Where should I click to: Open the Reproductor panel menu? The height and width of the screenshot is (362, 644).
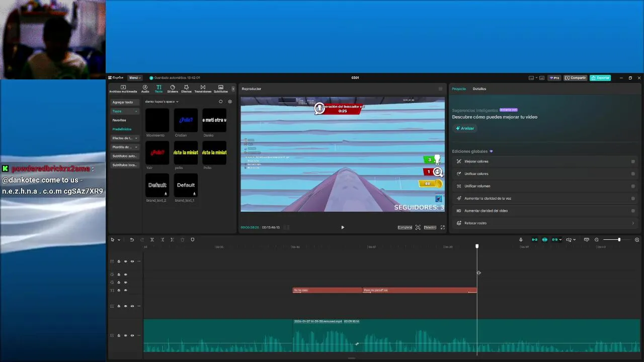coord(440,89)
